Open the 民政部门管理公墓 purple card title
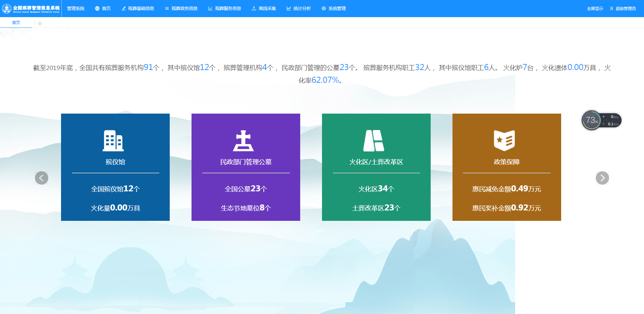This screenshot has height=314, width=644. pos(246,162)
